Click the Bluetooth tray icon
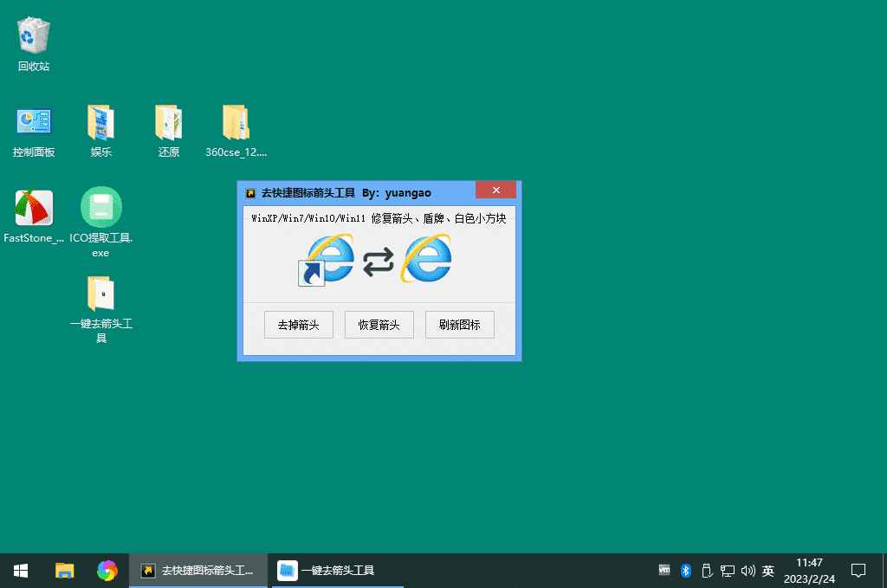Image resolution: width=887 pixels, height=588 pixels. pyautogui.click(x=686, y=571)
